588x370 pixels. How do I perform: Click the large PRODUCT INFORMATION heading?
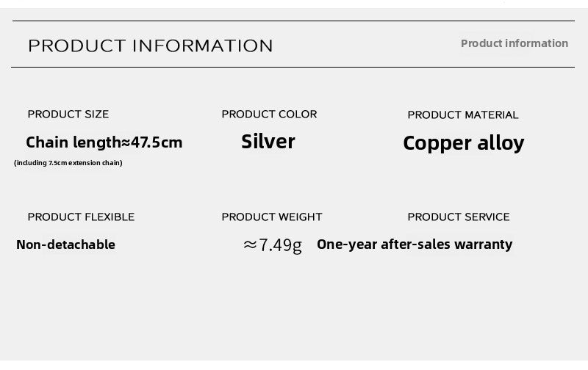tap(151, 46)
